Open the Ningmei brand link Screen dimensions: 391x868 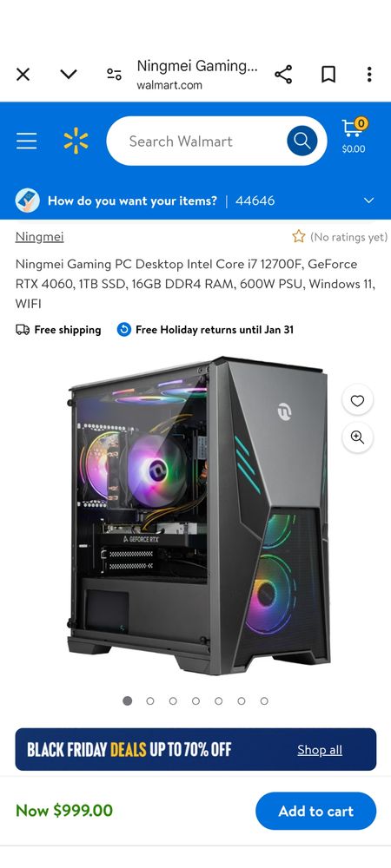click(39, 237)
